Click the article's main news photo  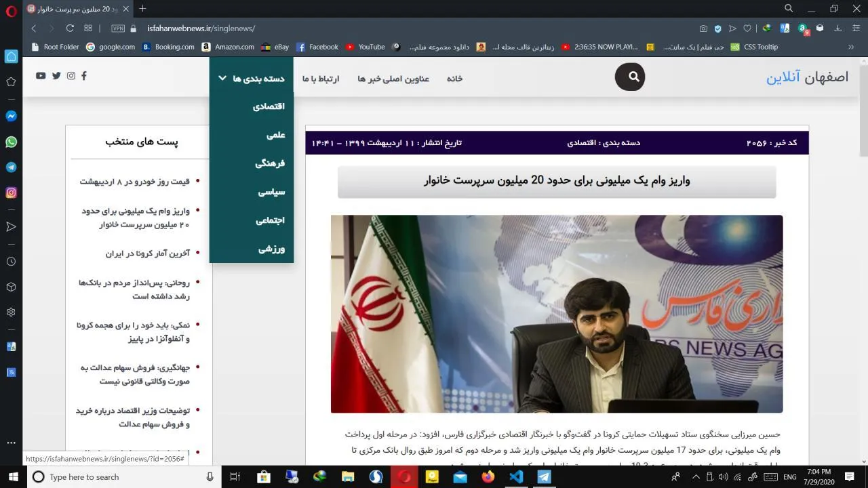point(556,314)
